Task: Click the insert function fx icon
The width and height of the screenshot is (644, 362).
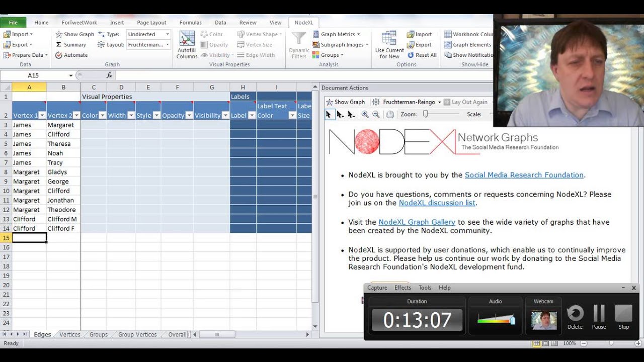Action: pos(109,75)
